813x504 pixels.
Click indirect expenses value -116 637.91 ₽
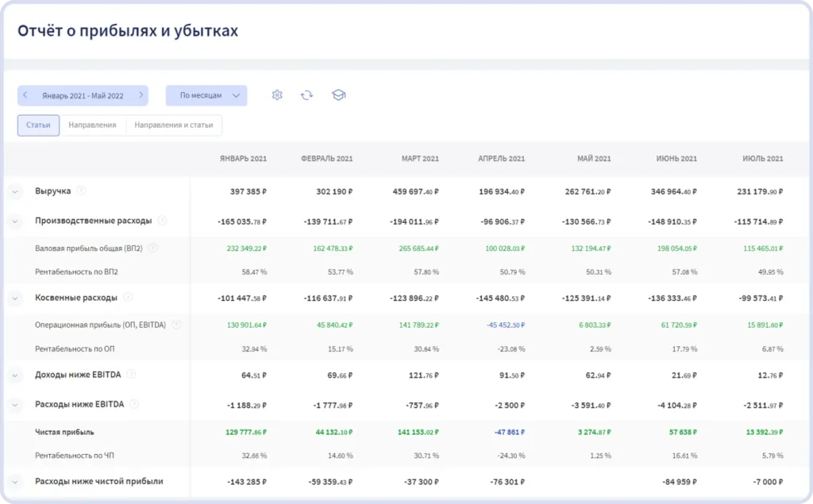point(328,298)
